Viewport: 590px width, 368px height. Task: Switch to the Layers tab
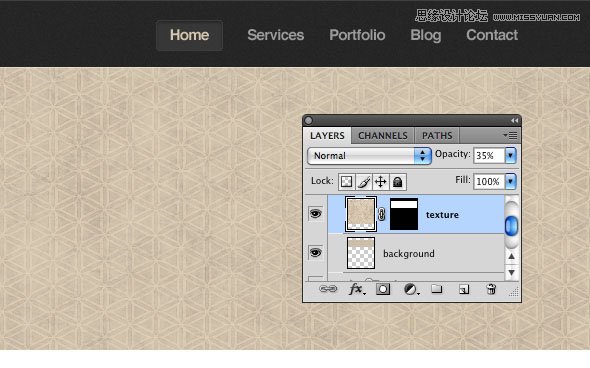point(327,135)
